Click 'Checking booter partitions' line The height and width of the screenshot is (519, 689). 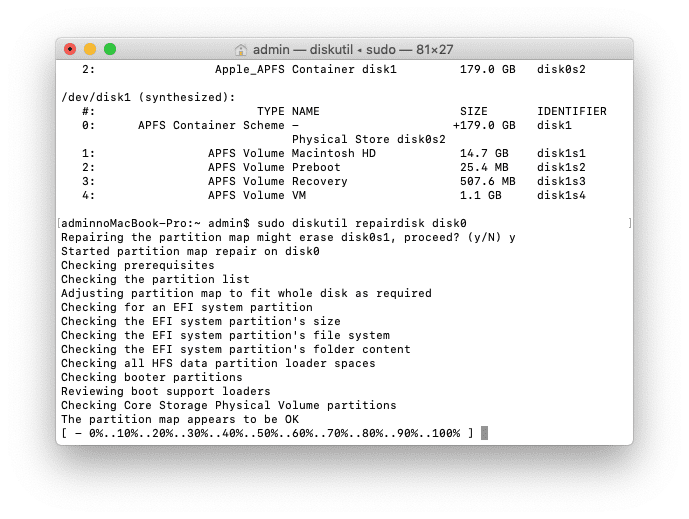[152, 378]
